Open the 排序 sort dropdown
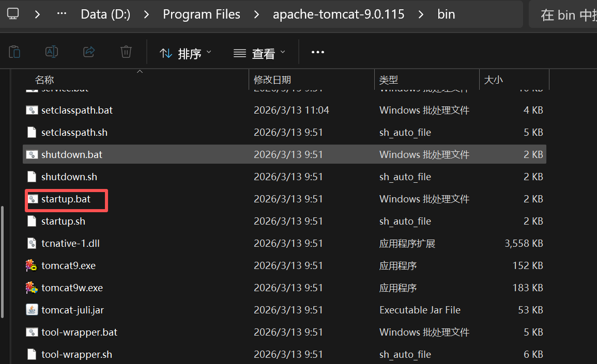Image resolution: width=597 pixels, height=364 pixels. tap(186, 53)
